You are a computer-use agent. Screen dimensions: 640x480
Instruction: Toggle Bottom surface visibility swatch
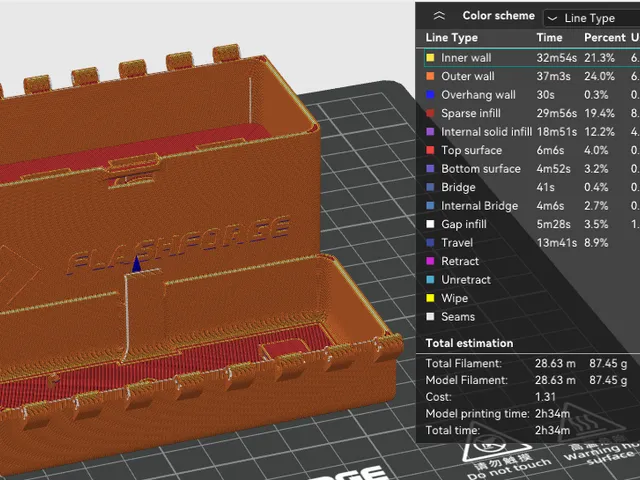point(430,169)
